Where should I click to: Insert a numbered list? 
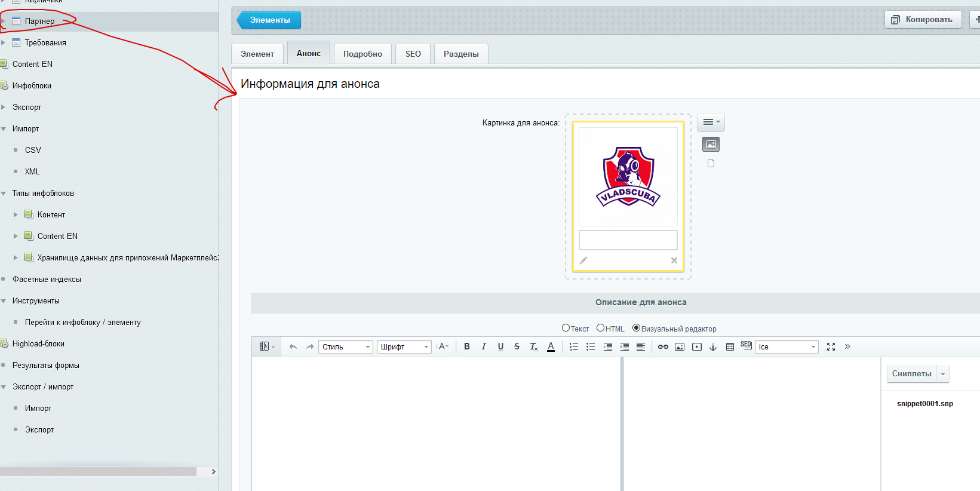tap(574, 346)
